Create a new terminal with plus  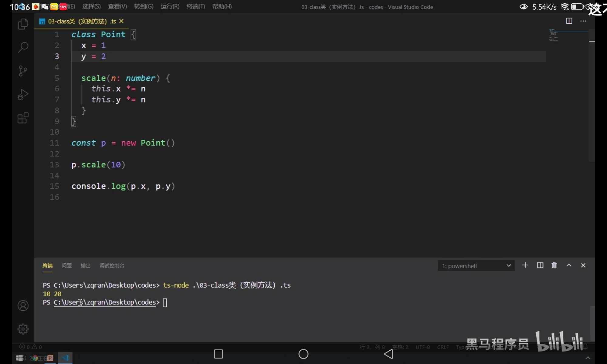pos(525,265)
